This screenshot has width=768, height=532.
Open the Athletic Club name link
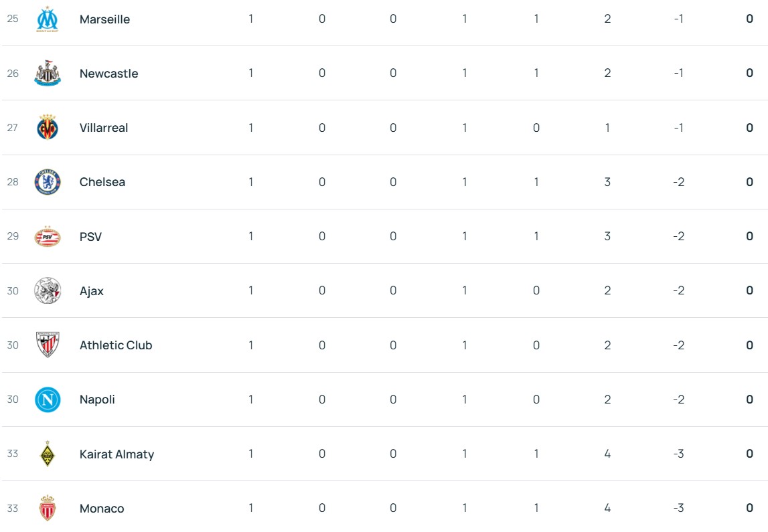click(116, 345)
